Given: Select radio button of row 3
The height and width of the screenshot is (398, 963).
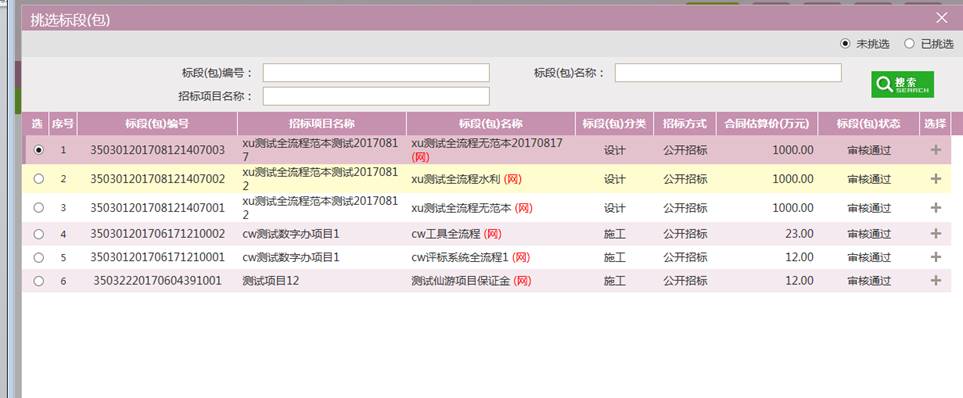Looking at the screenshot, I should (x=39, y=208).
